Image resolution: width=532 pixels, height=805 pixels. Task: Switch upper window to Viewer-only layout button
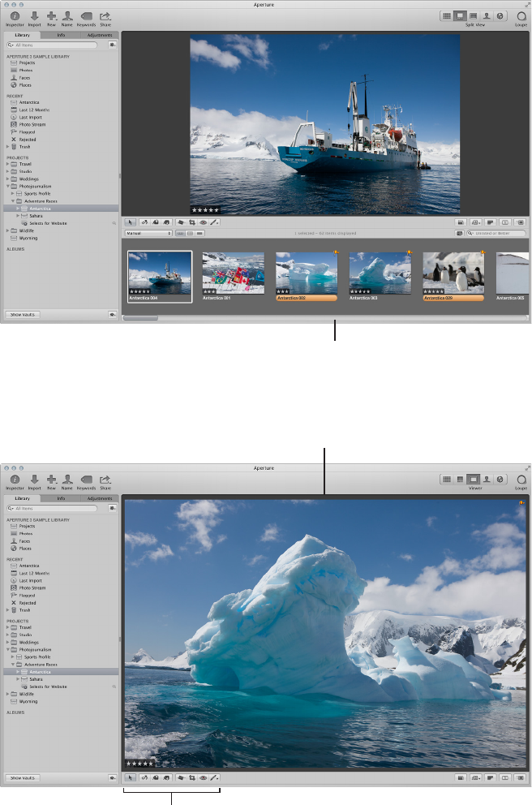[473, 16]
